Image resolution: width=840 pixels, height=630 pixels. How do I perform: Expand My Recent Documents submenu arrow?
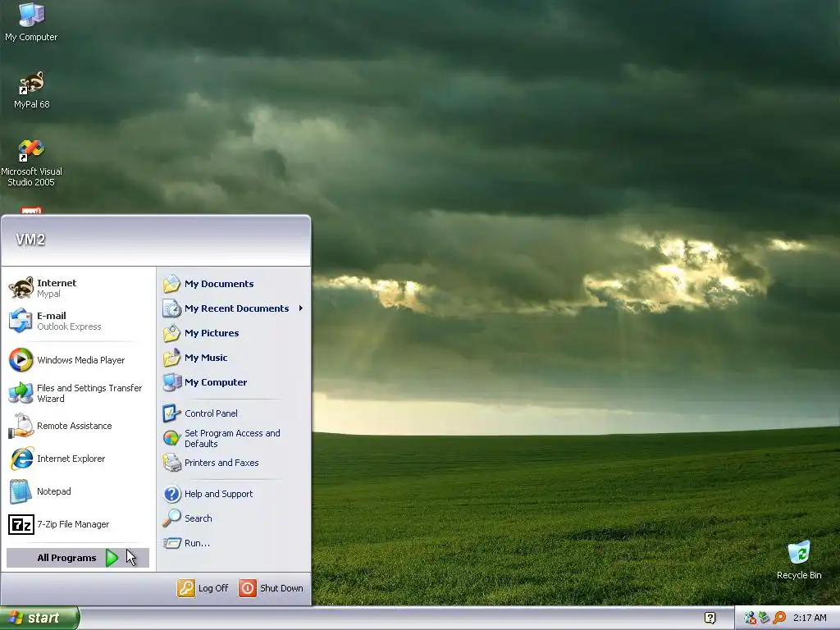pos(300,308)
